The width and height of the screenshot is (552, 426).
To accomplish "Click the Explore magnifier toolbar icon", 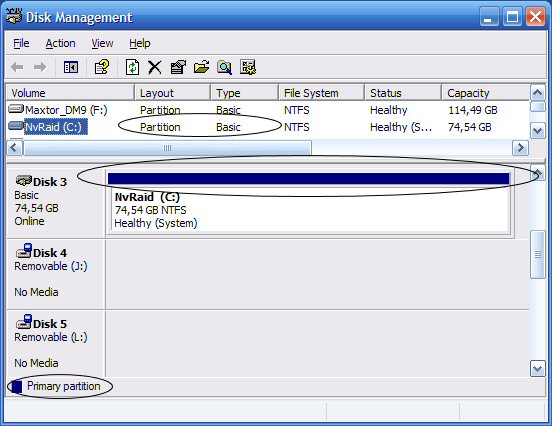I will pos(224,67).
